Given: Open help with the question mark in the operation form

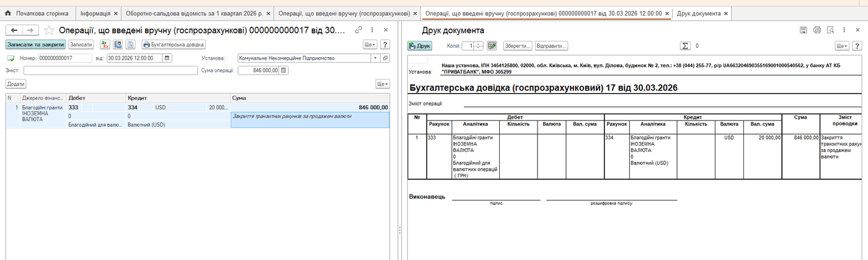Looking at the screenshot, I should tap(384, 45).
